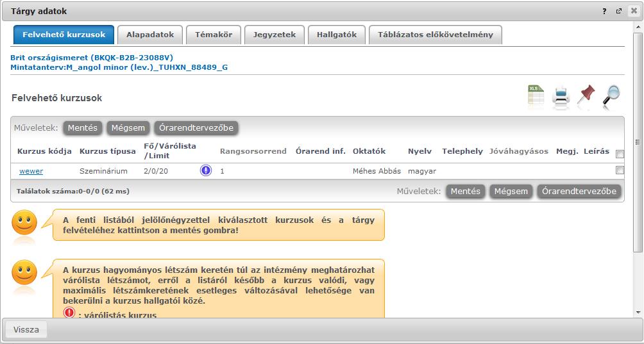
Task: Click the top Mentés button
Action: tap(83, 128)
